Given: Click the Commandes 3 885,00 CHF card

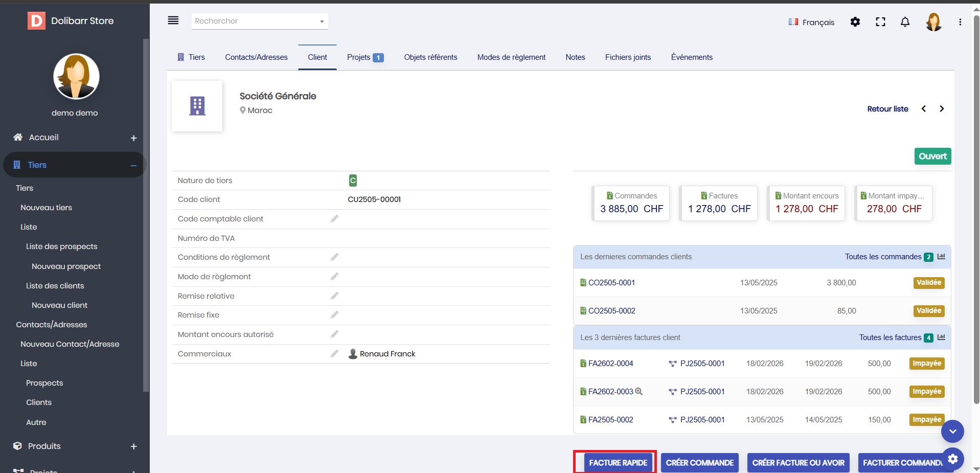Looking at the screenshot, I should click(x=631, y=203).
